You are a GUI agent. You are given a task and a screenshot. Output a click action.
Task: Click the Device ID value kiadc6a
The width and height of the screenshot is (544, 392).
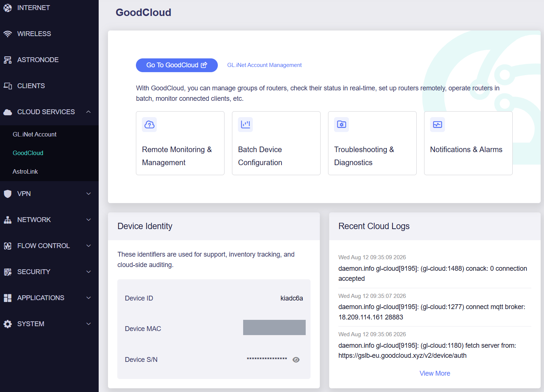click(292, 298)
